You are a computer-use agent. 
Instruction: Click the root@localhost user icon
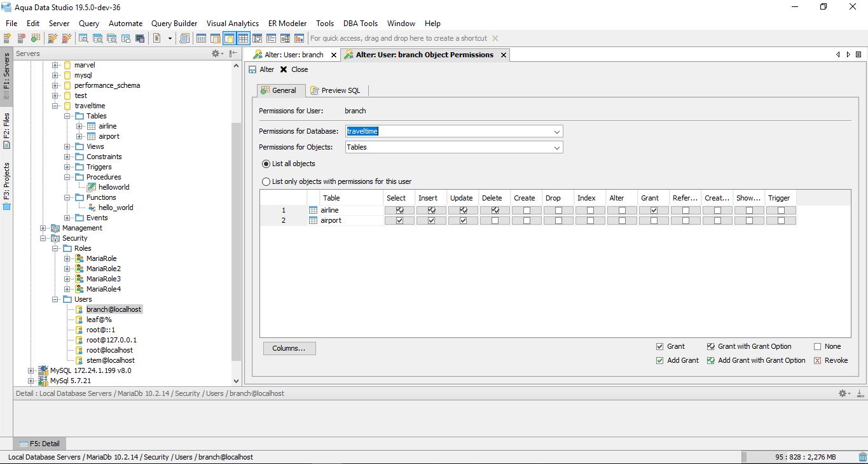[79, 350]
